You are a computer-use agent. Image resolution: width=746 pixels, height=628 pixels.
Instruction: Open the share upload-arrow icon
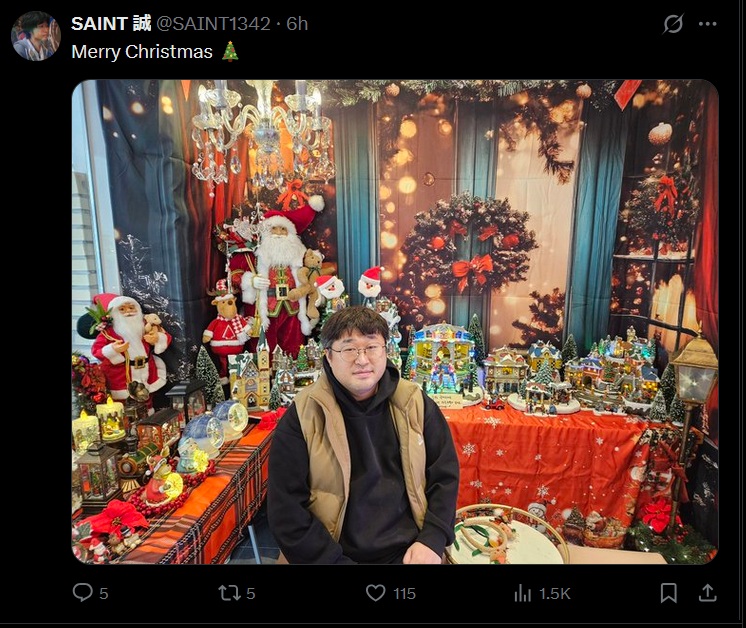click(x=707, y=593)
